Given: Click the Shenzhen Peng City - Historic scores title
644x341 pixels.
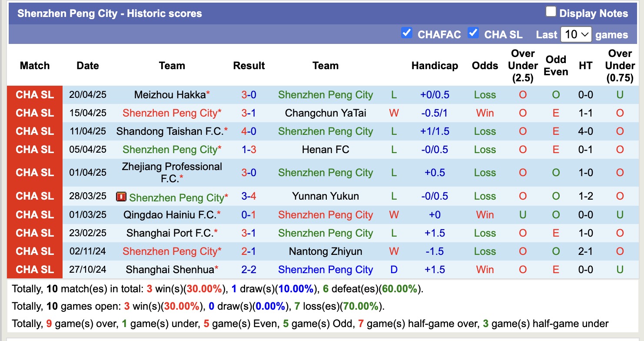Looking at the screenshot, I should [x=109, y=13].
